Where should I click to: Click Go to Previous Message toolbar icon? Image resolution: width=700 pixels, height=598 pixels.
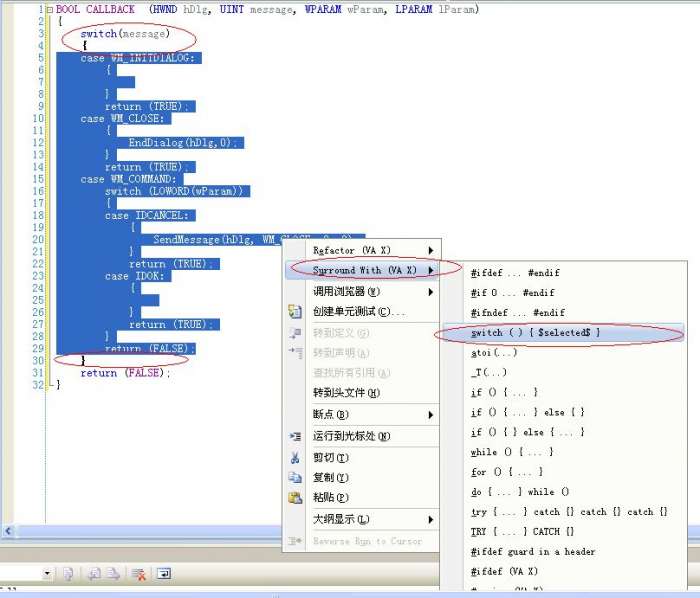(x=94, y=573)
